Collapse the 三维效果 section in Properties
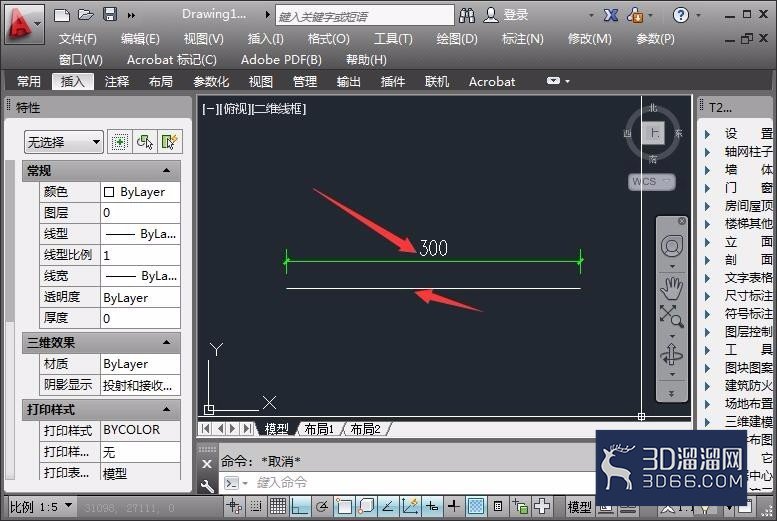The width and height of the screenshot is (777, 521). click(166, 343)
